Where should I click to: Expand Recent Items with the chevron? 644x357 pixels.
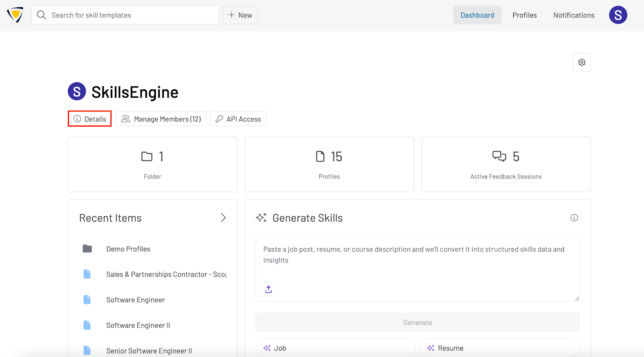click(x=223, y=218)
